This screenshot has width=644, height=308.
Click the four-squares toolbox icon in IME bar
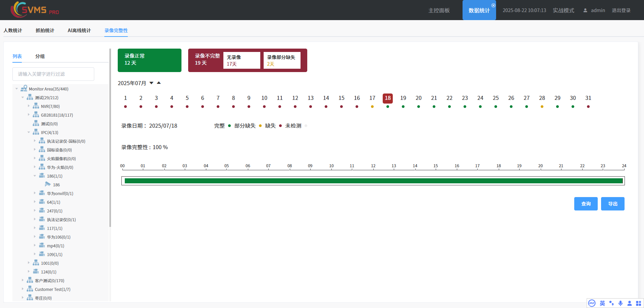[x=638, y=303]
